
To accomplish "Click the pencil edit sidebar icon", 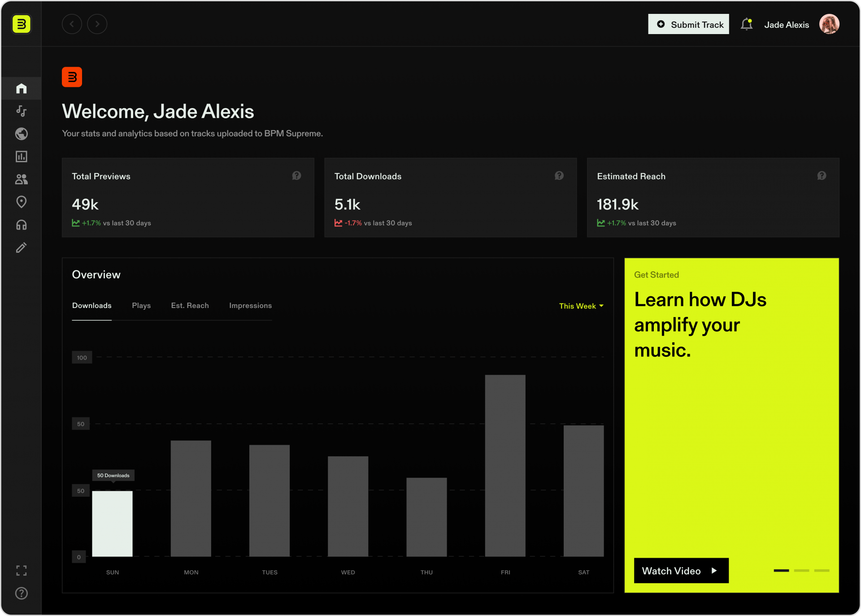I will point(21,247).
